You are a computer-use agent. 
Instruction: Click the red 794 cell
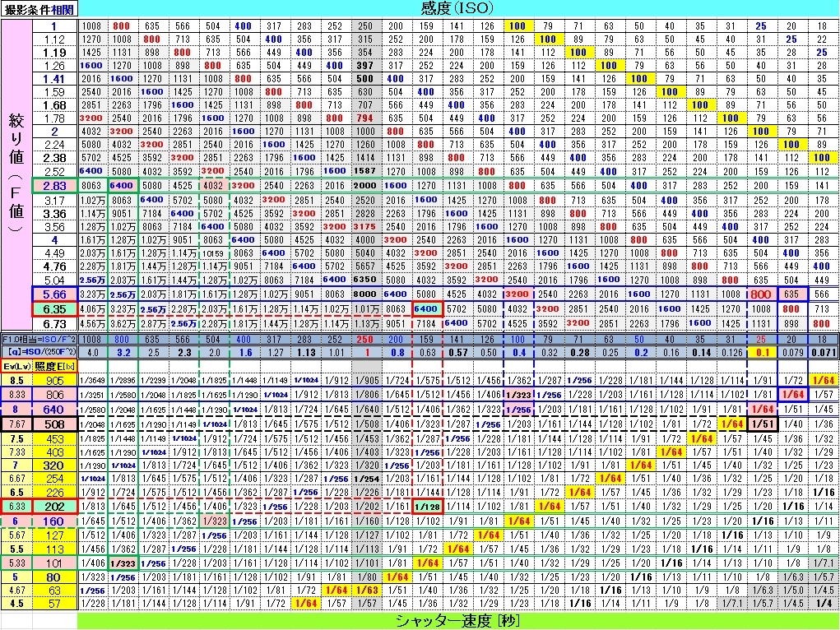[x=365, y=118]
